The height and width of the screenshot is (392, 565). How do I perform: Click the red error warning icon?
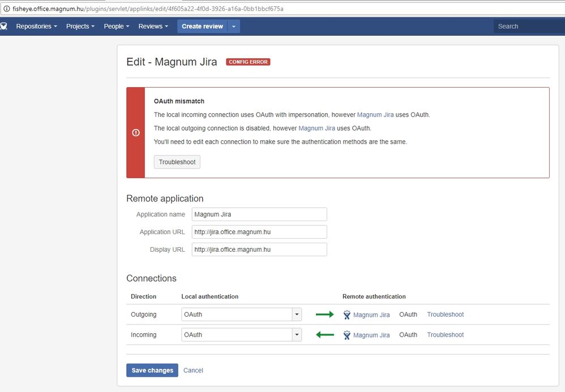tap(136, 132)
